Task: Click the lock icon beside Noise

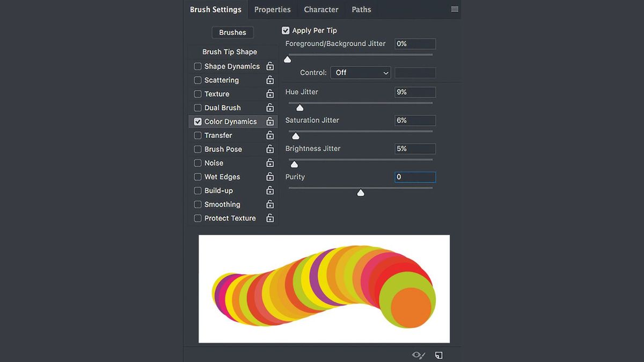Action: (x=270, y=162)
